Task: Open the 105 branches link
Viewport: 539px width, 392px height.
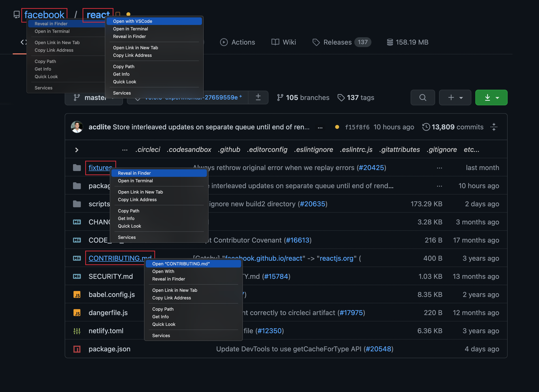Action: tap(303, 98)
